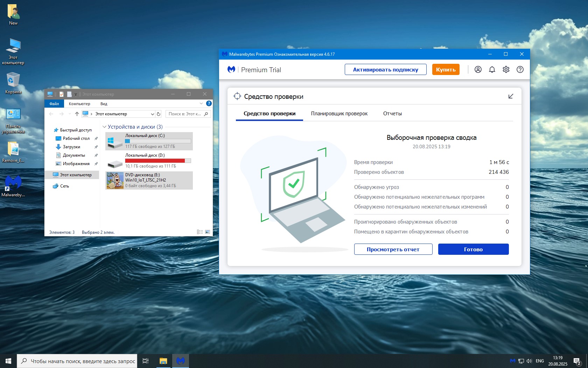Switch Explorer to details view

coord(200,232)
